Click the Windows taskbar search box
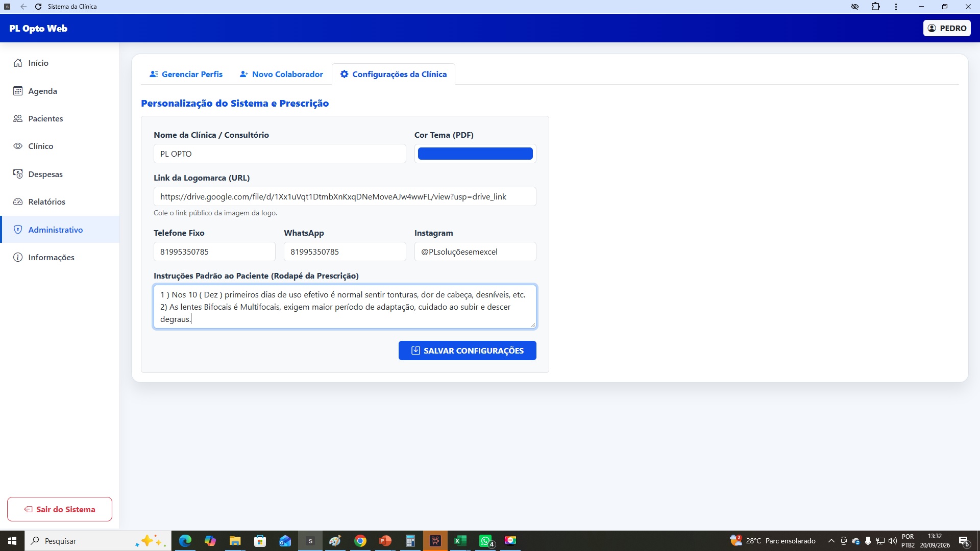Viewport: 980px width, 551px height. pos(97,541)
